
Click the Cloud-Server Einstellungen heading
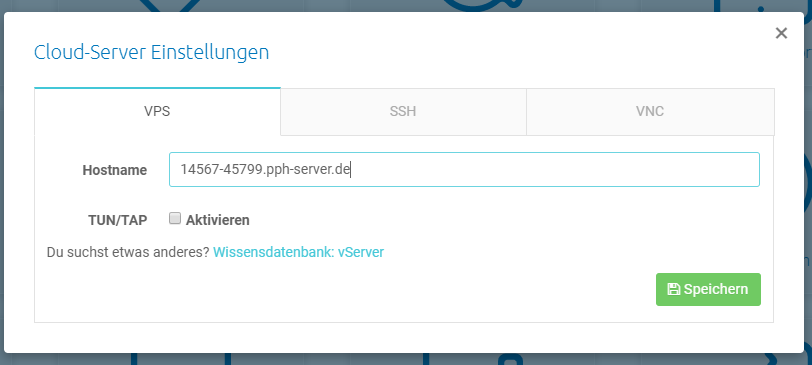pos(151,52)
